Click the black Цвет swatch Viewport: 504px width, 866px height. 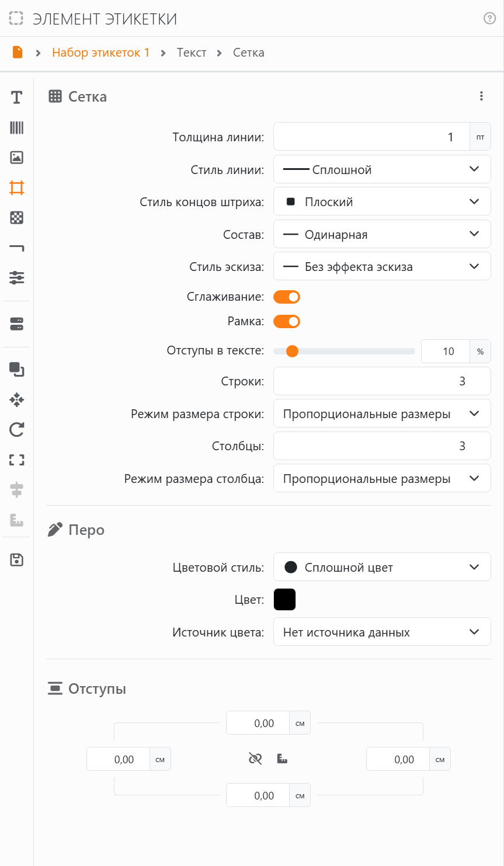[x=284, y=600]
